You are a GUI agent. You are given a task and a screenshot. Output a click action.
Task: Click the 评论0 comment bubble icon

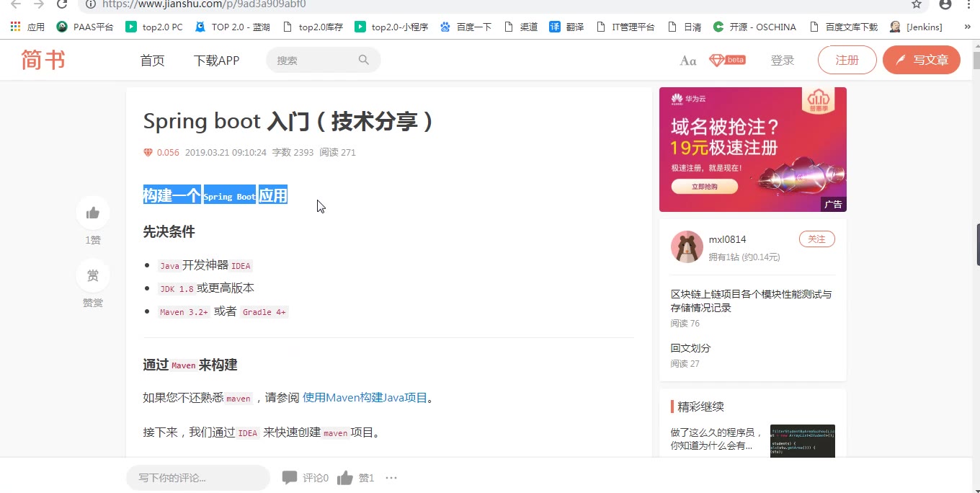point(290,477)
